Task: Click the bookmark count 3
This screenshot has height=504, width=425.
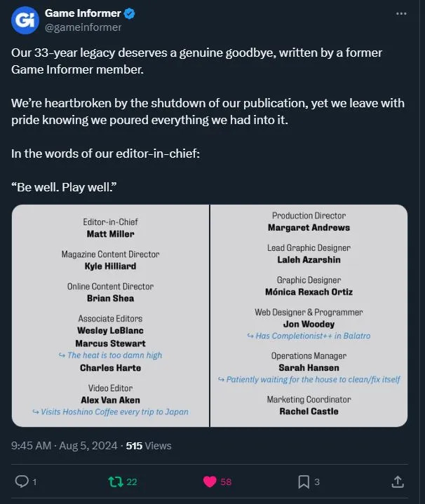Action: (318, 482)
